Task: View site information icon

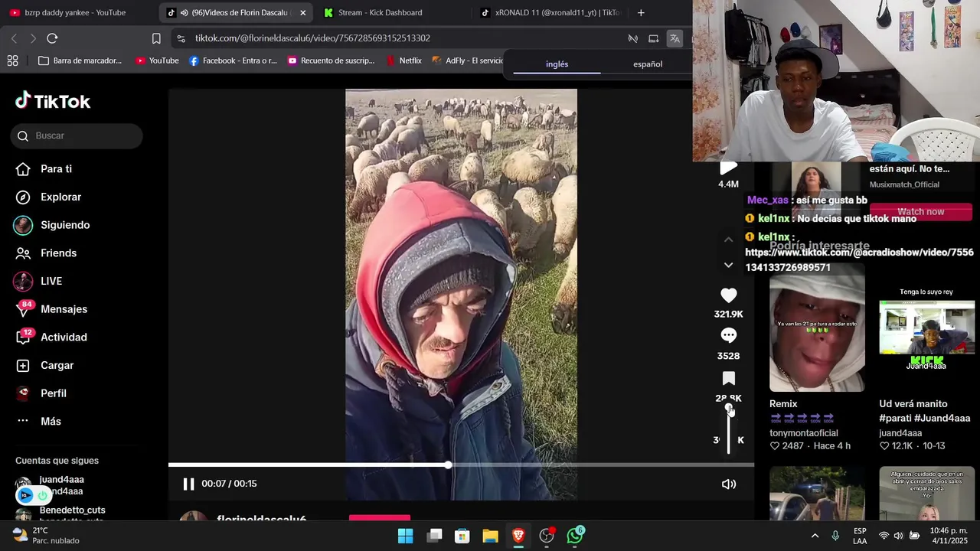Action: 180,38
